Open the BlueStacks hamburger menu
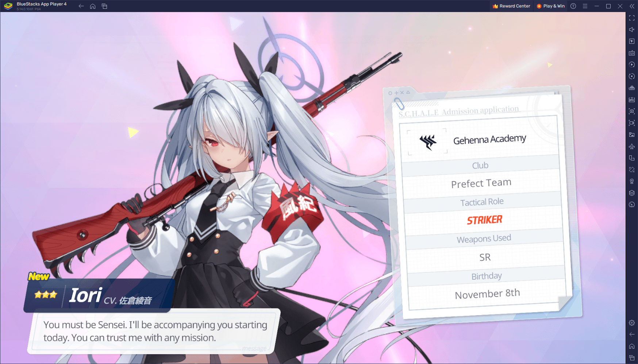 point(585,6)
